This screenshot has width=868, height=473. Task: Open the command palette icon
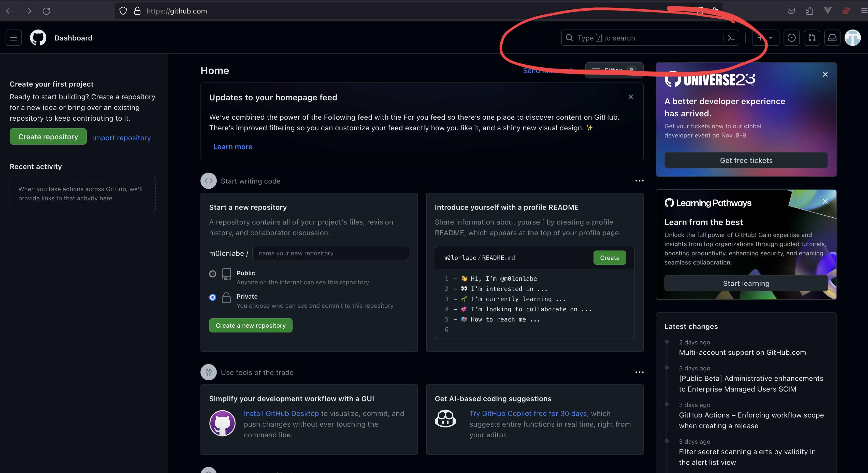click(x=731, y=38)
